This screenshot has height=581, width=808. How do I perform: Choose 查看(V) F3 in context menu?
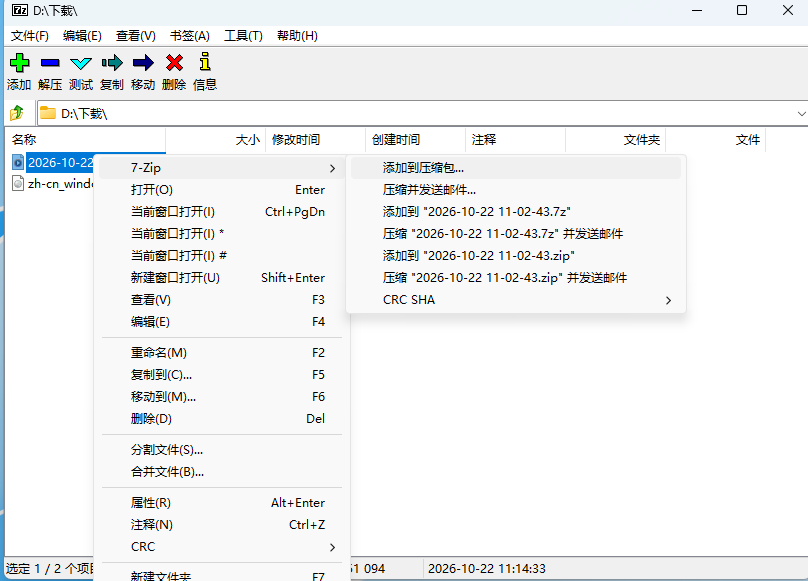pos(222,300)
